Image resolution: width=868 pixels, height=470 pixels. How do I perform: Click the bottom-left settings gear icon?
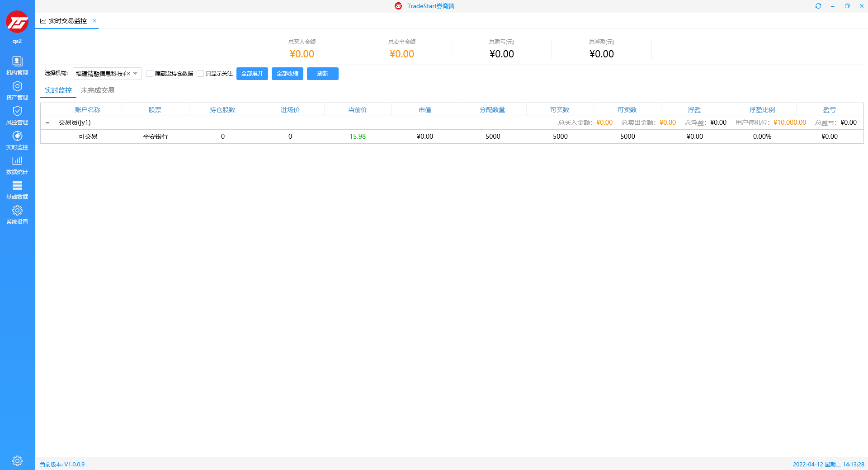(17, 461)
